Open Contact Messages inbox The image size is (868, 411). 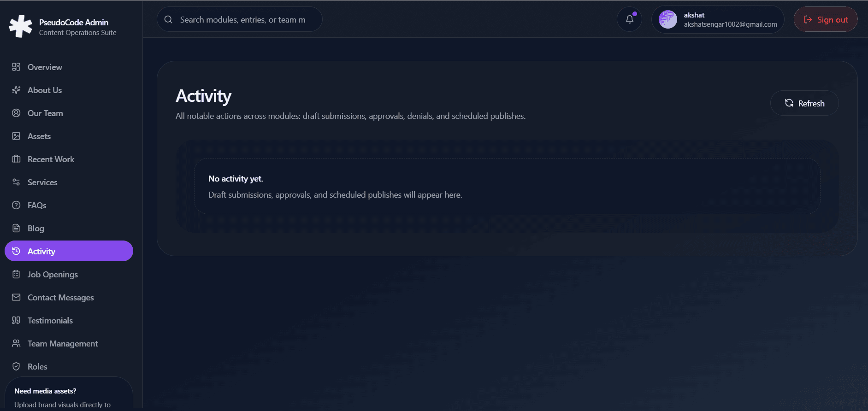pyautogui.click(x=60, y=298)
